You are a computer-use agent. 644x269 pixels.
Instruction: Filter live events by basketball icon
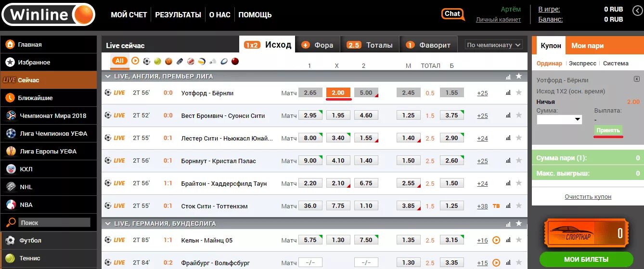pos(168,61)
